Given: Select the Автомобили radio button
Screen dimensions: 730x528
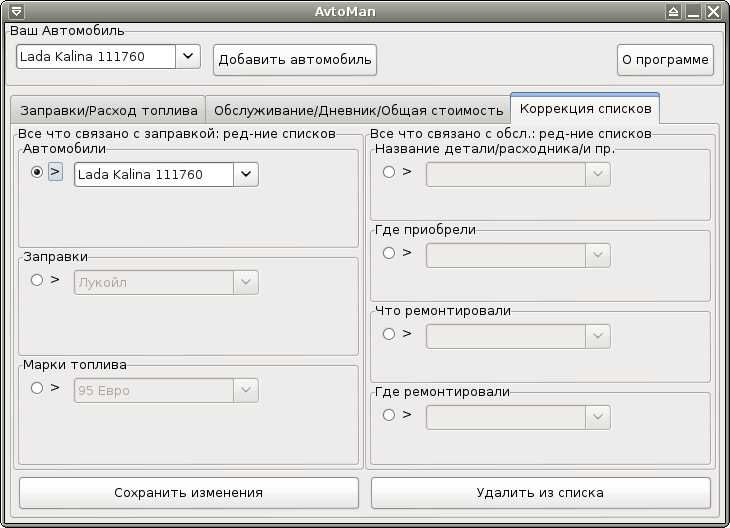Looking at the screenshot, I should click(x=37, y=172).
